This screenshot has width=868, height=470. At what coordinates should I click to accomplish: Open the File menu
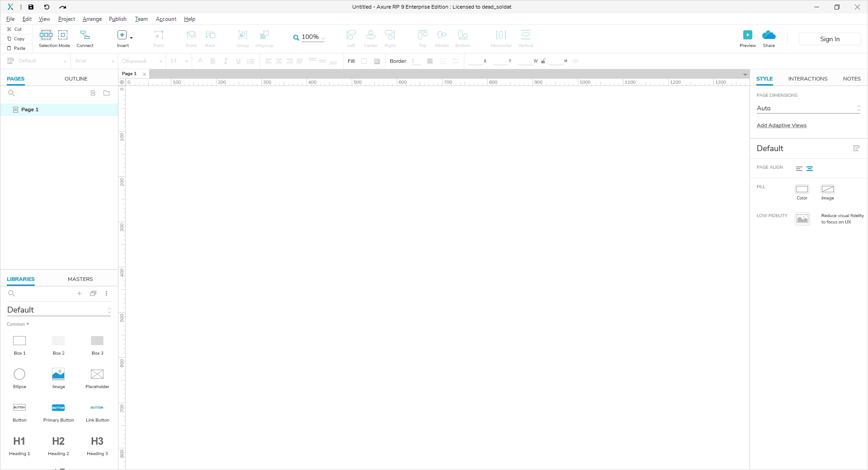point(10,19)
